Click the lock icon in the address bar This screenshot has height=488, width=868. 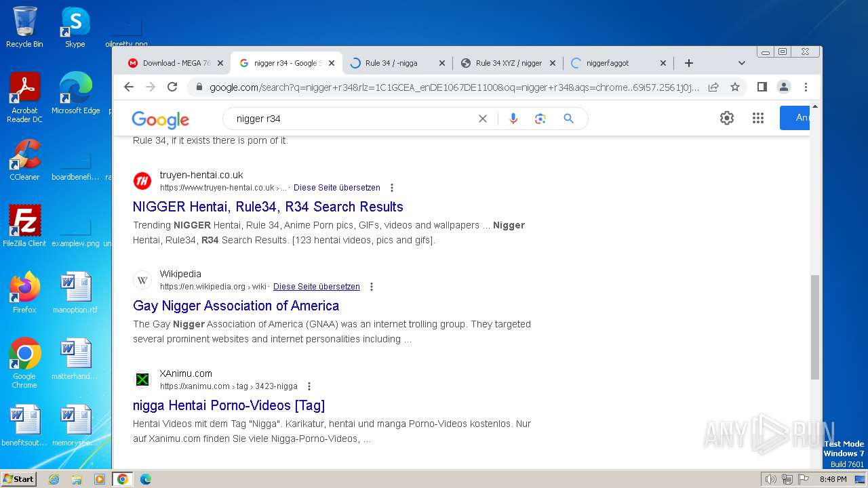(199, 87)
